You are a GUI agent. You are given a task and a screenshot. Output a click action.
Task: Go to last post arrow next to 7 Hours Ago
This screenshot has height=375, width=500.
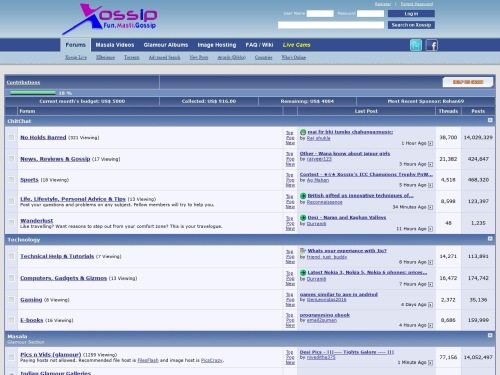(x=430, y=284)
